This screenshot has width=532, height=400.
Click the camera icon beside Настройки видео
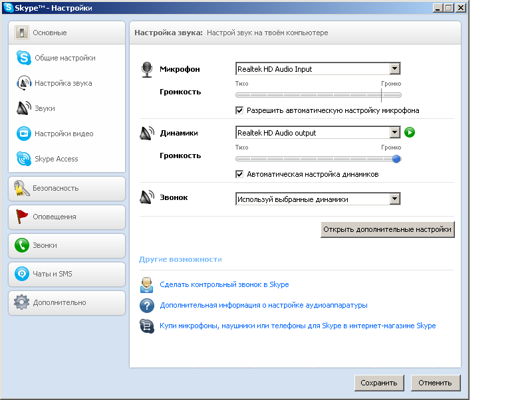[x=24, y=133]
